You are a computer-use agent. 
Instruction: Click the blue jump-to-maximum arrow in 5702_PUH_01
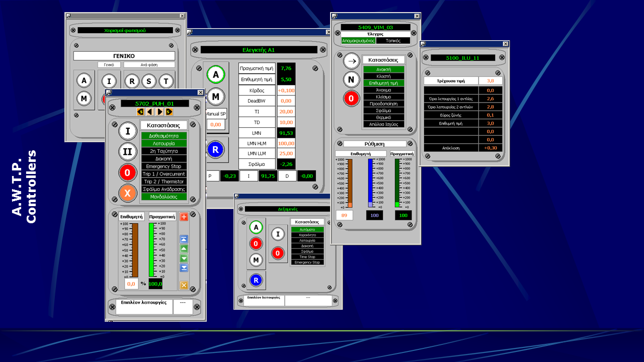point(184,239)
